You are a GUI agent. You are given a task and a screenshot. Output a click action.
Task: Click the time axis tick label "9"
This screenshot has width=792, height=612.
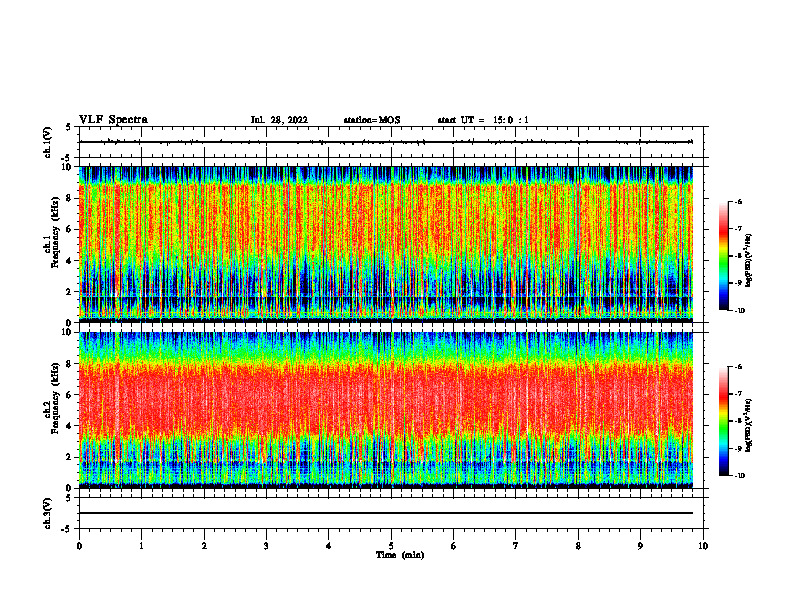640,546
